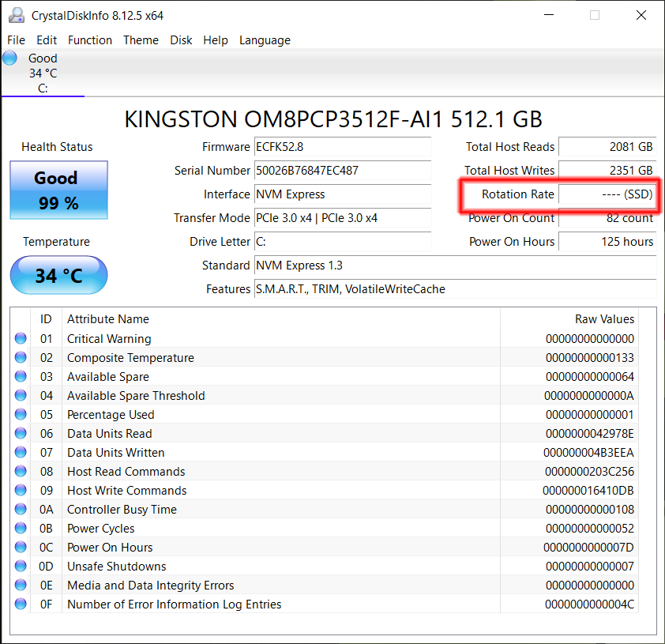Screen dimensions: 665x644
Task: Open the Help menu
Action: (x=216, y=40)
